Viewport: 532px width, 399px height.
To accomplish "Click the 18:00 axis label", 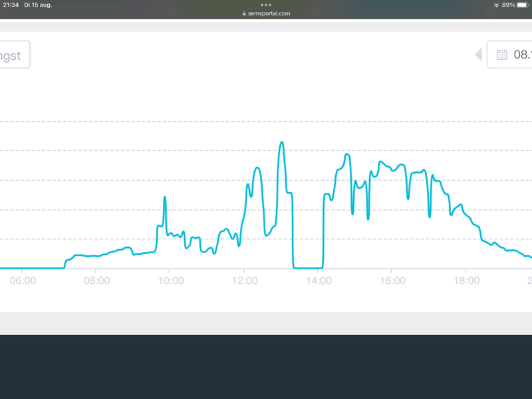I will tap(467, 281).
